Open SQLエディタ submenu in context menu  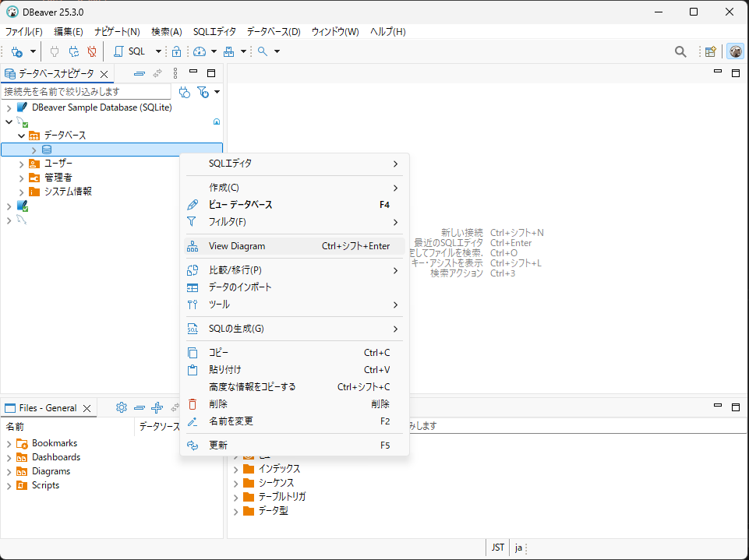click(x=295, y=164)
